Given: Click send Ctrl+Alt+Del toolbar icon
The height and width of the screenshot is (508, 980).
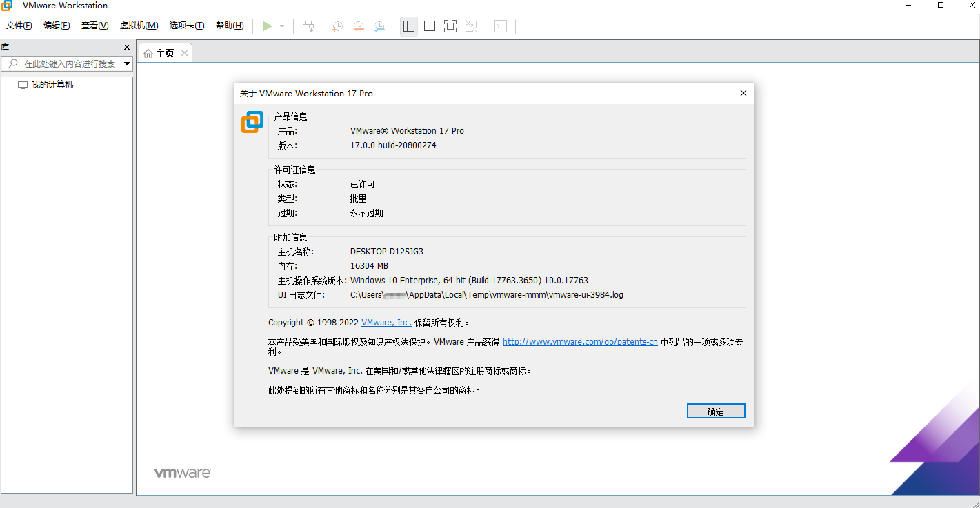Looking at the screenshot, I should pyautogui.click(x=308, y=26).
